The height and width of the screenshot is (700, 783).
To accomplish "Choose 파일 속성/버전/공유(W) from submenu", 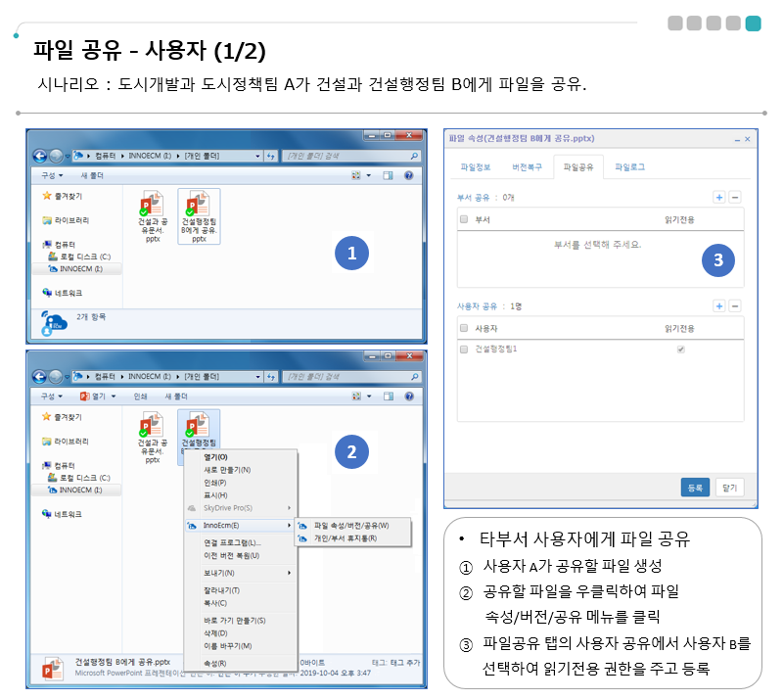I will [350, 526].
